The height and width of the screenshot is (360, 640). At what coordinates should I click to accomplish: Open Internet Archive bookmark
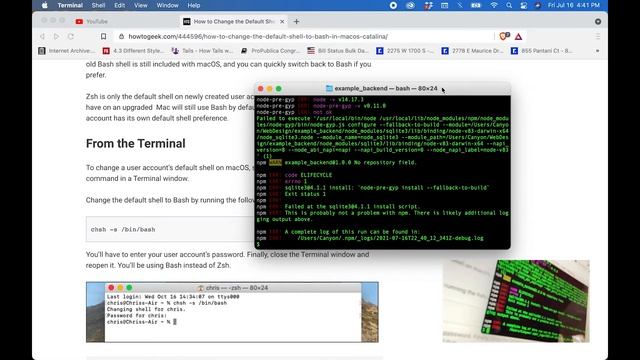(67, 51)
